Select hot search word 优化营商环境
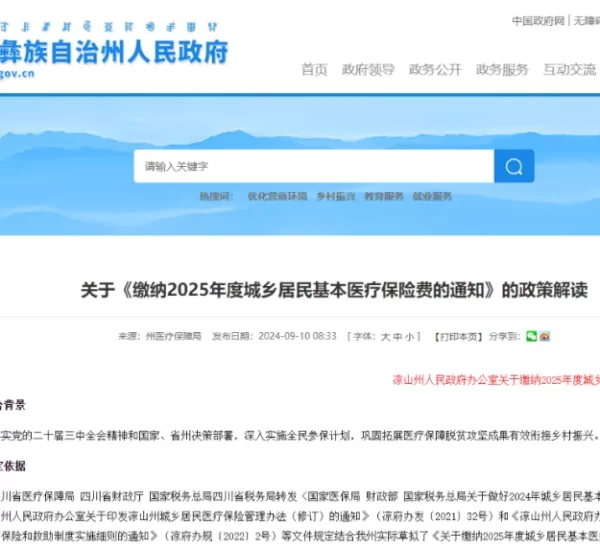 277,196
